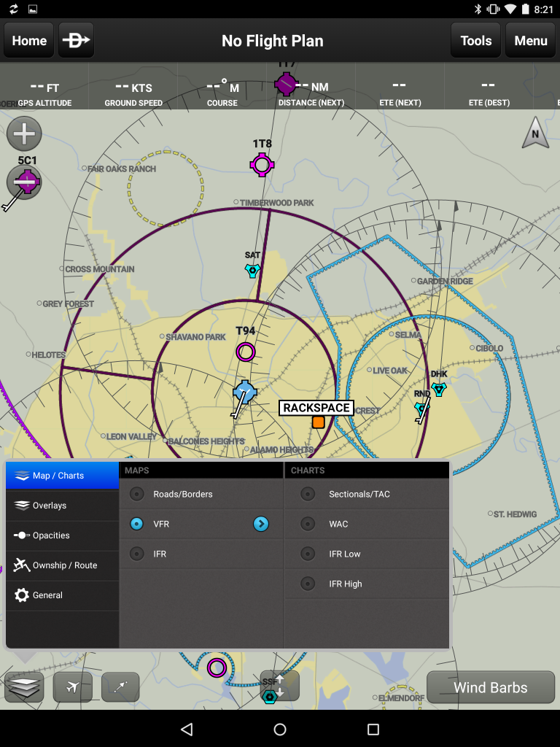Select the 1T8 airport symbol
Screen dimensions: 560x747
coord(262,165)
